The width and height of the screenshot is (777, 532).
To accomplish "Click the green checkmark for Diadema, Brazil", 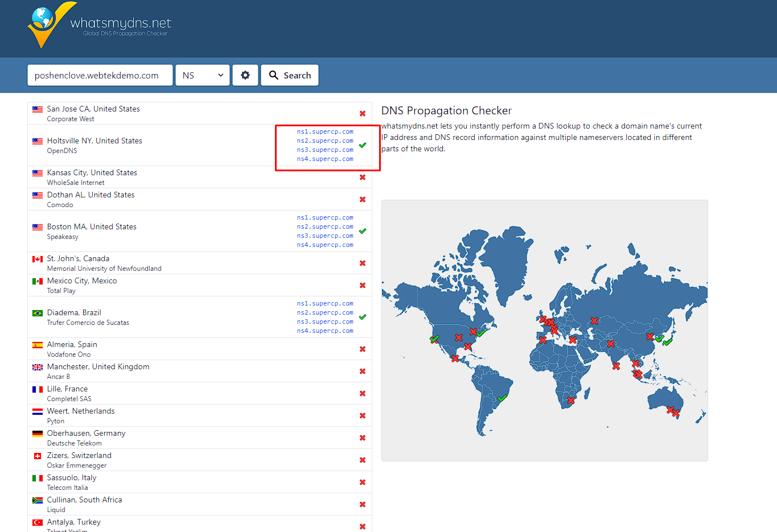I will pyautogui.click(x=363, y=317).
